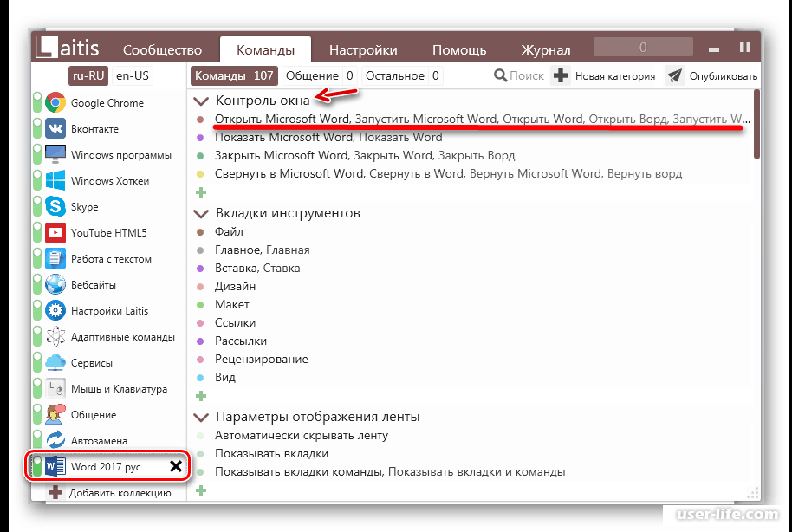Toggle the YouTube HTML5 collection switch
Viewport: 792px width, 532px height.
pyautogui.click(x=37, y=232)
